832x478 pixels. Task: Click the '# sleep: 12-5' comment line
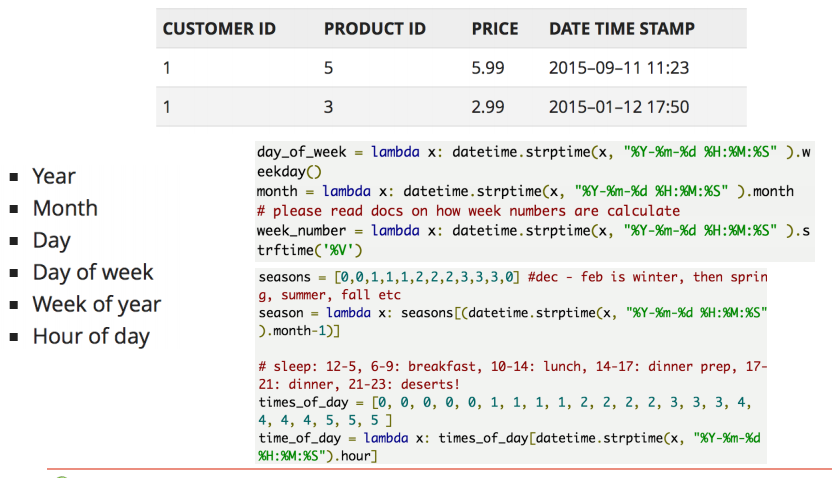point(512,375)
